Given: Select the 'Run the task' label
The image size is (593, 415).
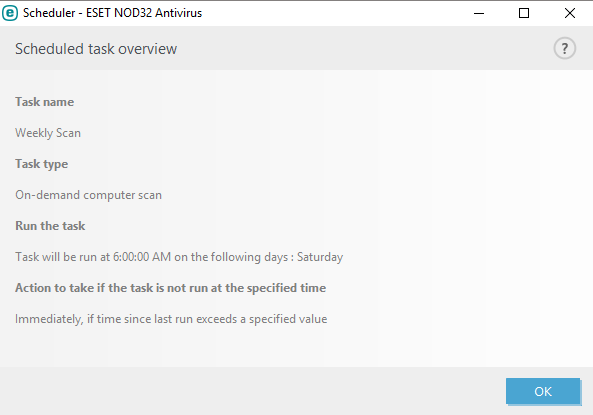Looking at the screenshot, I should pos(50,226).
